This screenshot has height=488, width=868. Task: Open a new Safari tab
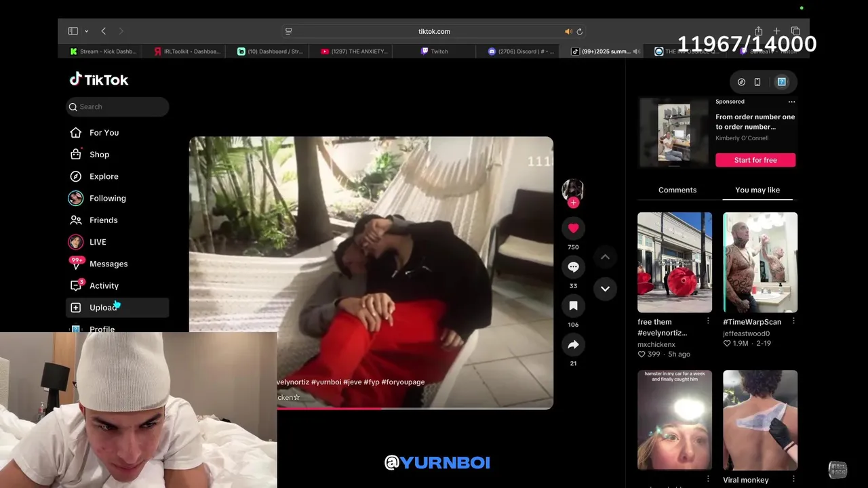[x=776, y=31]
